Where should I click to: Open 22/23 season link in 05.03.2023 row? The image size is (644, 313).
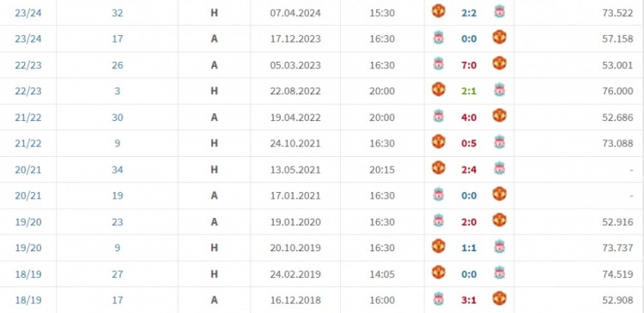28,65
